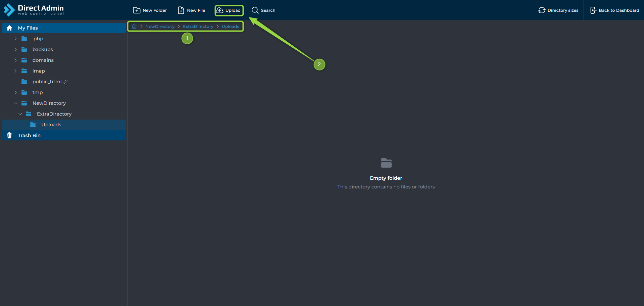Create a New File
Image resolution: width=644 pixels, height=306 pixels.
tap(191, 10)
